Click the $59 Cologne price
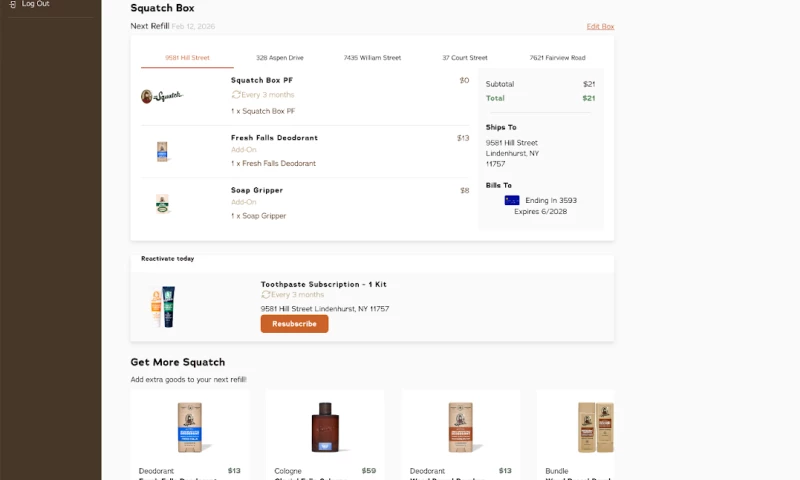The height and width of the screenshot is (480, 800). pos(369,471)
